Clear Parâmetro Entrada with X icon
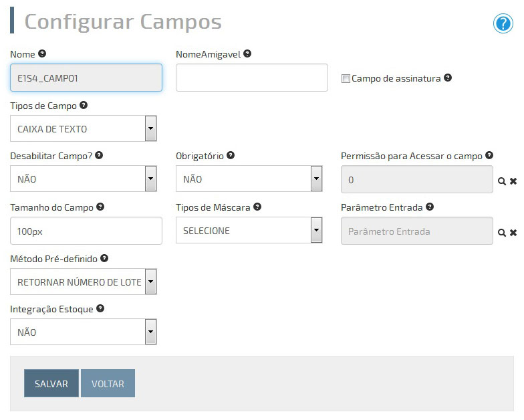Screen dimensions: 524x420 pos(513,233)
